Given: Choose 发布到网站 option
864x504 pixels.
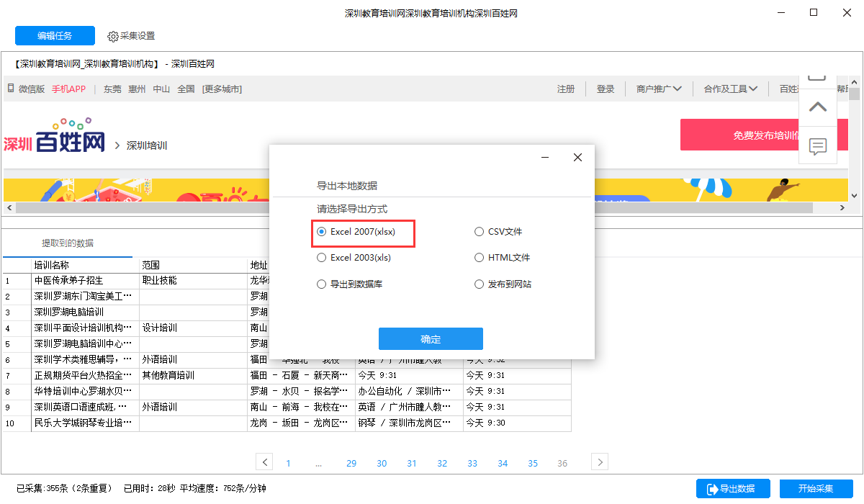Looking at the screenshot, I should [503, 284].
